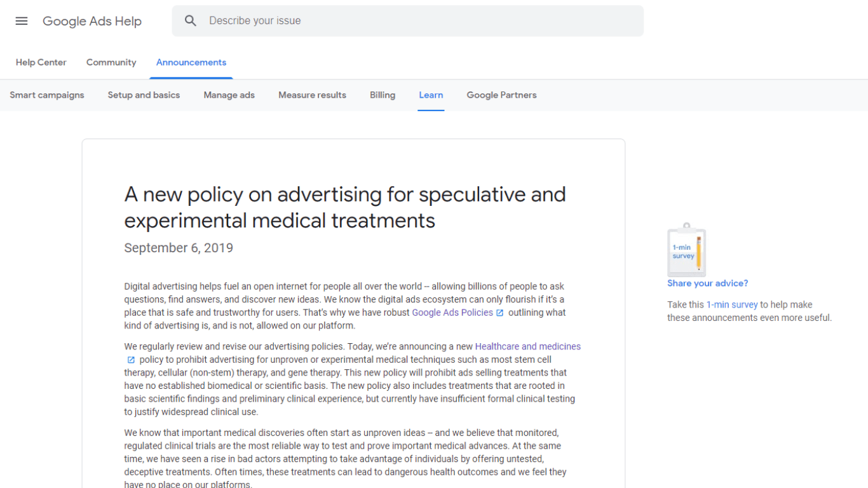Click the search magnifier icon

tap(191, 21)
